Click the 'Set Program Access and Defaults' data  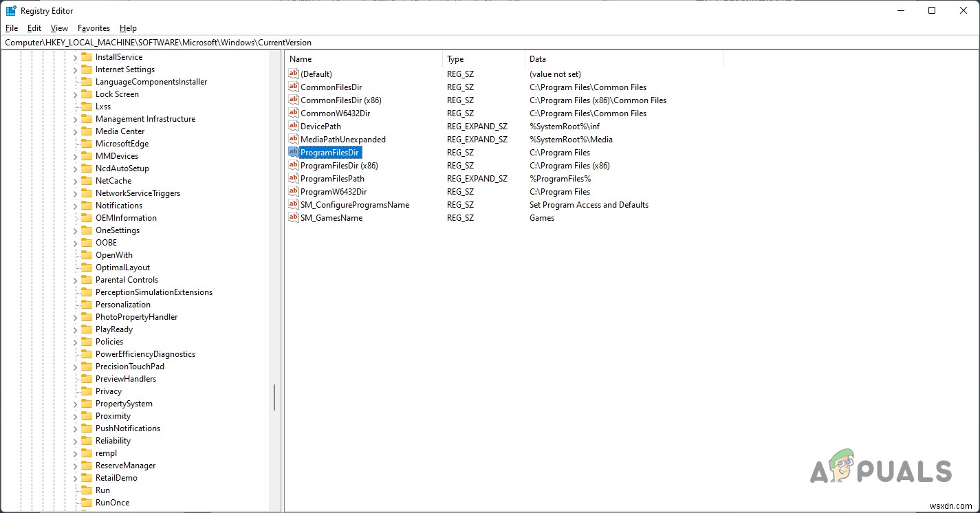click(x=589, y=205)
